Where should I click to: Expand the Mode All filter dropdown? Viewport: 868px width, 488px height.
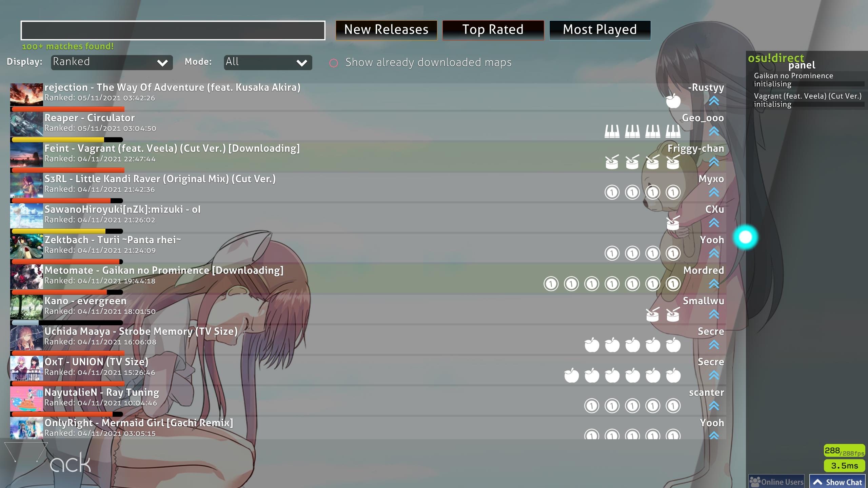pos(267,61)
